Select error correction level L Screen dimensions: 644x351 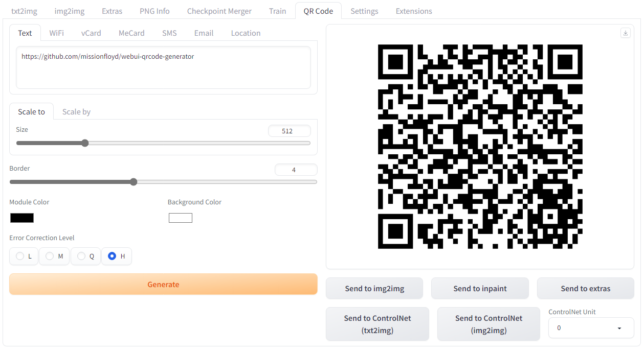coord(20,256)
